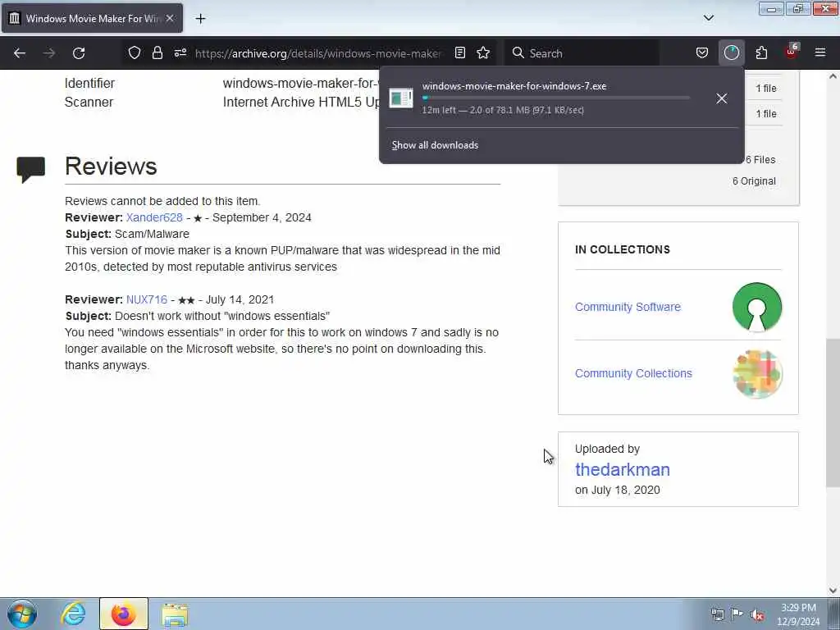Click the network tray icon
The height and width of the screenshot is (630, 840).
coord(717,614)
